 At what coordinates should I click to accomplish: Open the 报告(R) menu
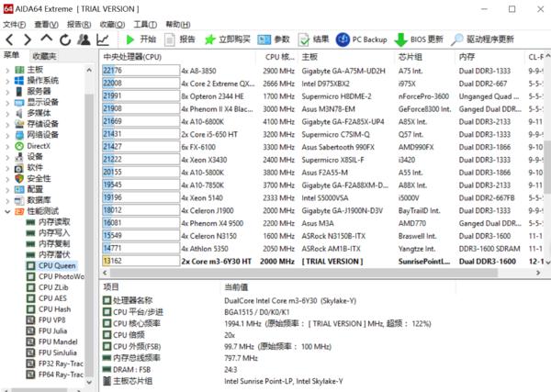79,24
